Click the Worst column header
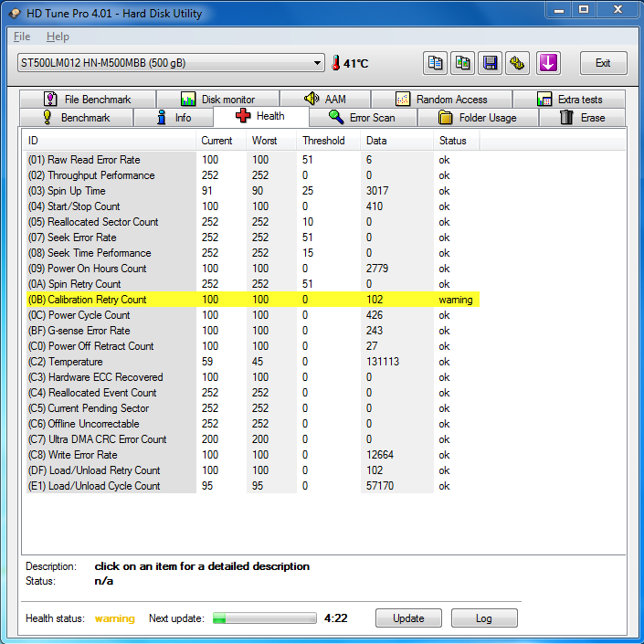This screenshot has height=644, width=644. tap(271, 141)
